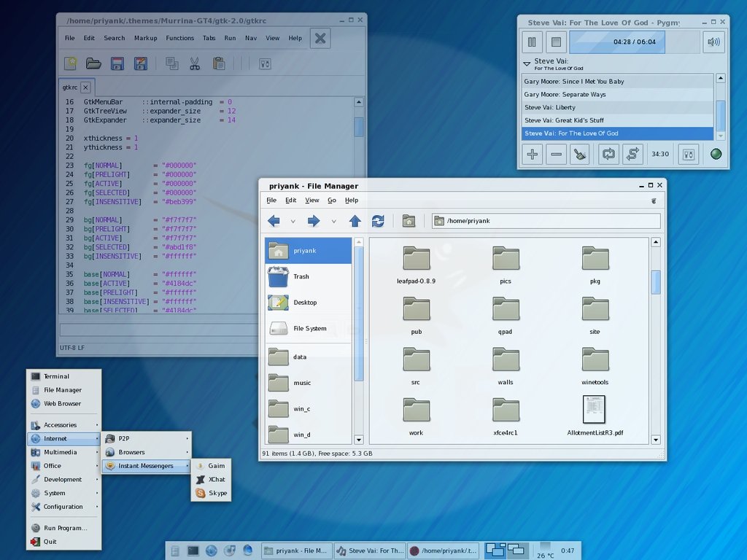Image resolution: width=747 pixels, height=560 pixels.
Task: Click the large X button beside Help menu
Action: (x=320, y=38)
